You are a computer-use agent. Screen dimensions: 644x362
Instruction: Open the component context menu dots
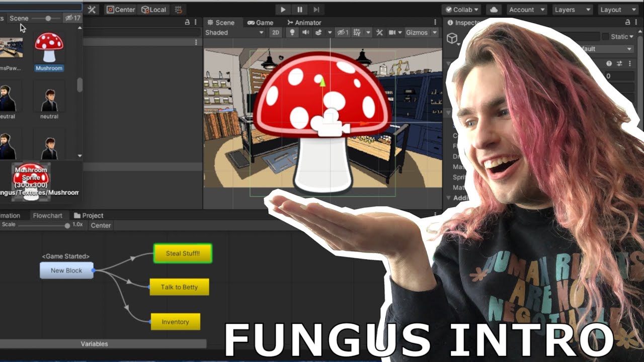[629, 63]
